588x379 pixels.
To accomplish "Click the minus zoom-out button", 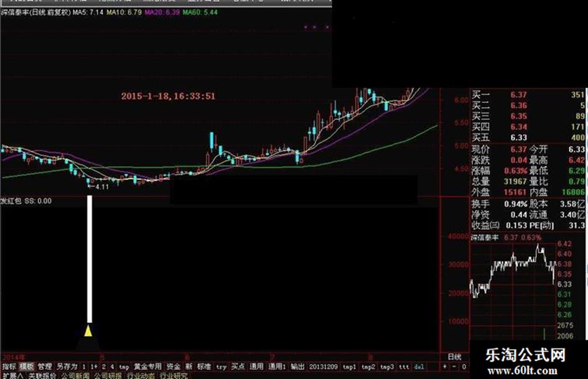I will click(454, 367).
